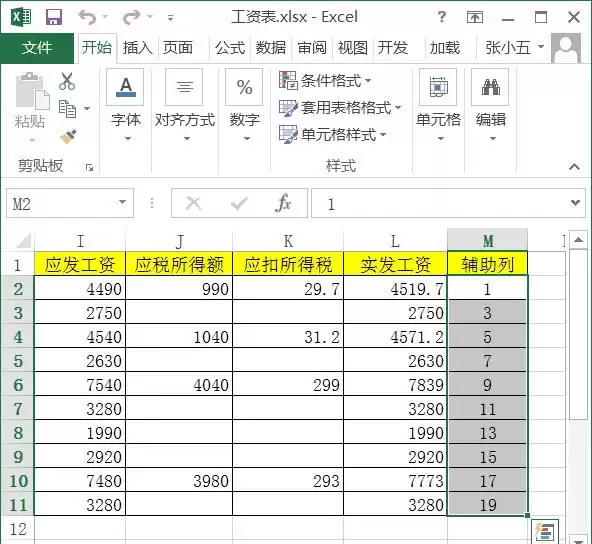Switch to the 加载 Add-ins tab
592x544 pixels.
tap(445, 48)
